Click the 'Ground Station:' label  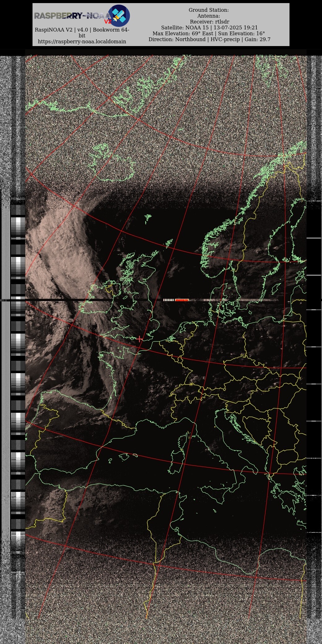point(209,10)
